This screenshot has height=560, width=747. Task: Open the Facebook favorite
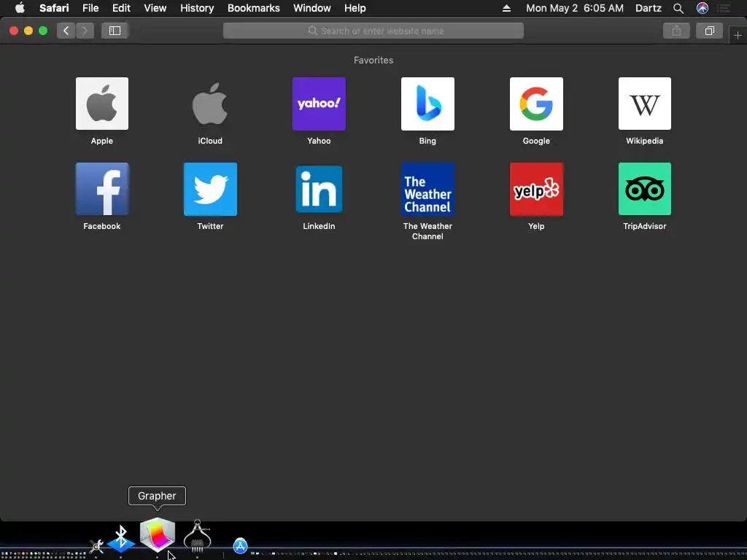coord(102,189)
